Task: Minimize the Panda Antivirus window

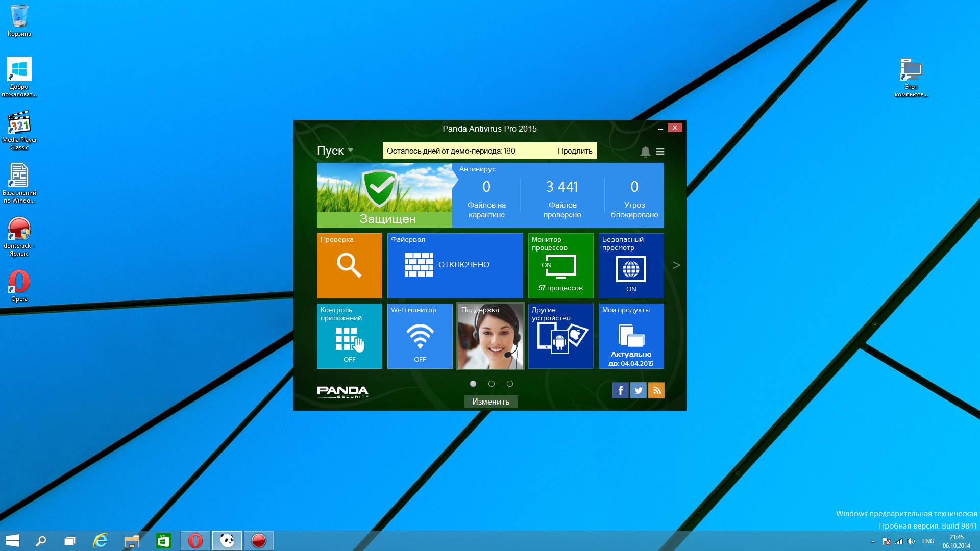Action: [x=660, y=129]
